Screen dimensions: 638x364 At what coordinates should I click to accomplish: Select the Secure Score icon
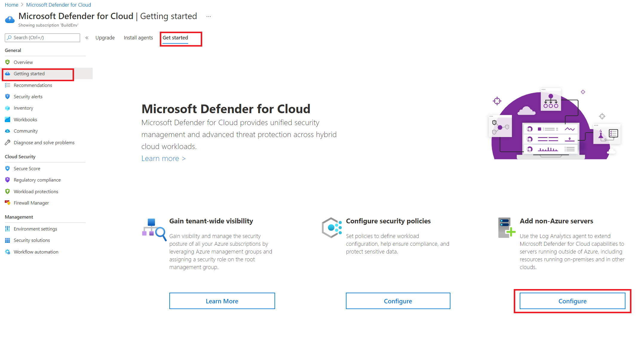coord(7,168)
